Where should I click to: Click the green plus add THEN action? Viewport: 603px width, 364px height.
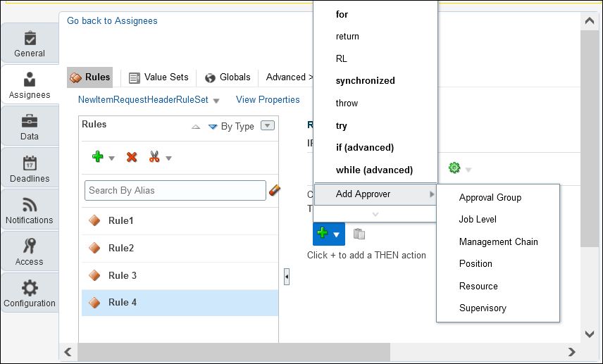(322, 233)
